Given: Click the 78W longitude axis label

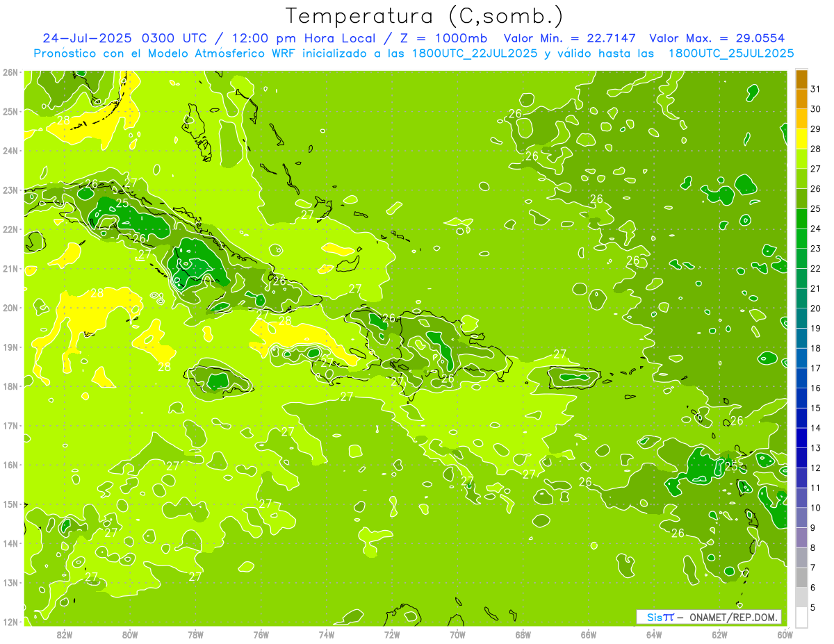Looking at the screenshot, I should click(x=195, y=634).
